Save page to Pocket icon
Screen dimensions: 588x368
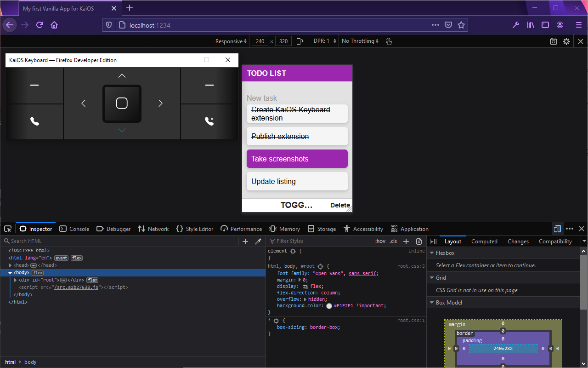click(448, 25)
